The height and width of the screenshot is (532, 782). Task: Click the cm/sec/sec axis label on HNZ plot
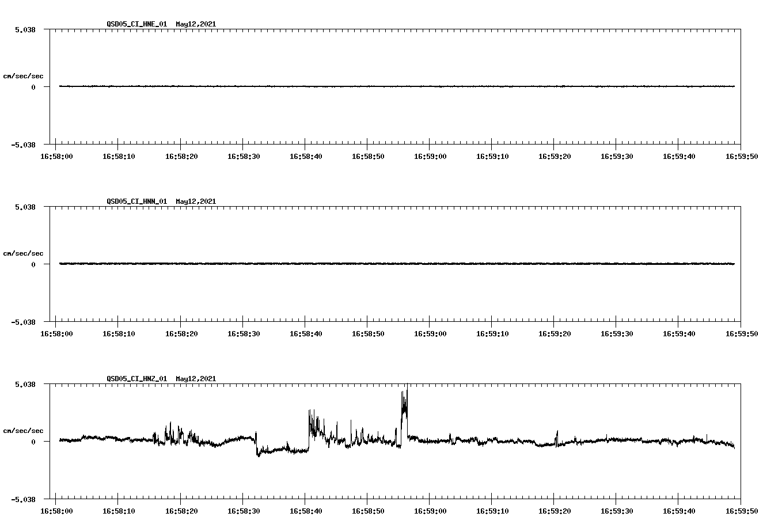click(x=23, y=430)
